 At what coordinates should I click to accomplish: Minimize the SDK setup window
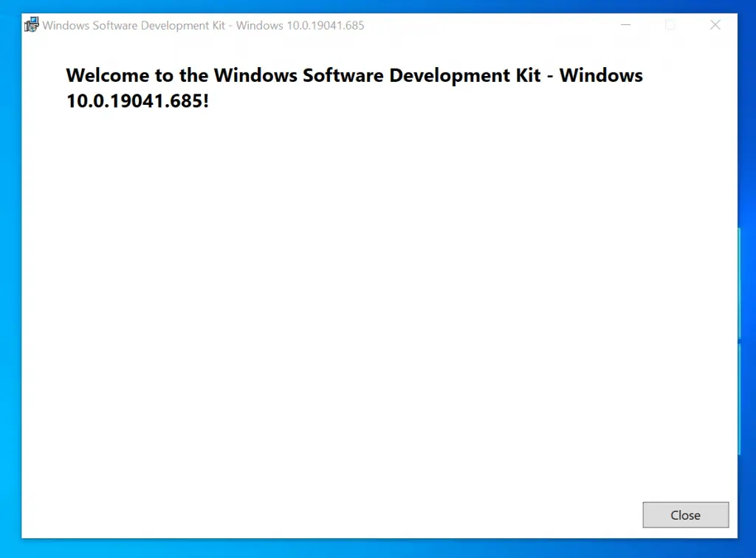(x=626, y=25)
